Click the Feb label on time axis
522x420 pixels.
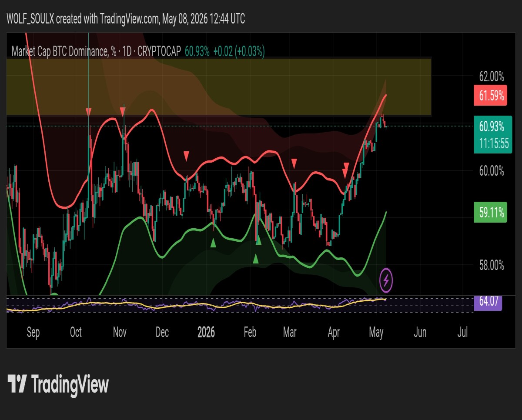pyautogui.click(x=250, y=333)
